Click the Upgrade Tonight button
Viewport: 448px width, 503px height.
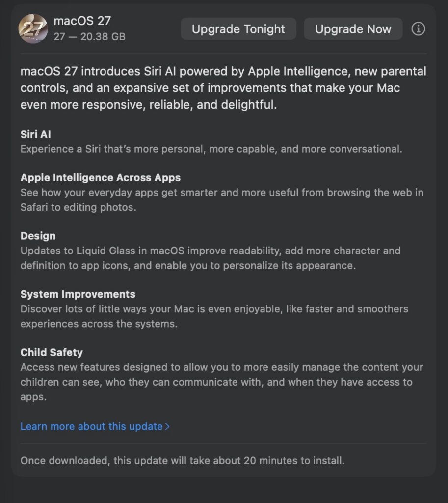tap(238, 29)
